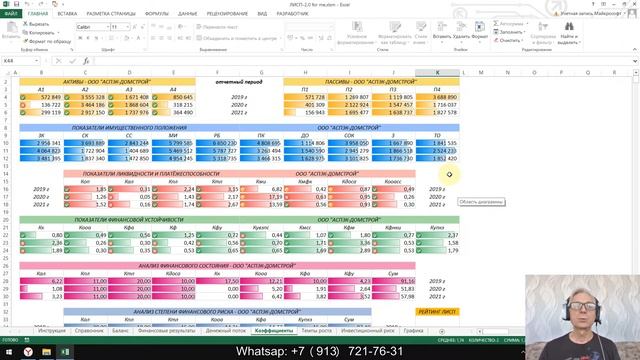
Task: Open the Справочник sheet tab
Action: pos(89,331)
